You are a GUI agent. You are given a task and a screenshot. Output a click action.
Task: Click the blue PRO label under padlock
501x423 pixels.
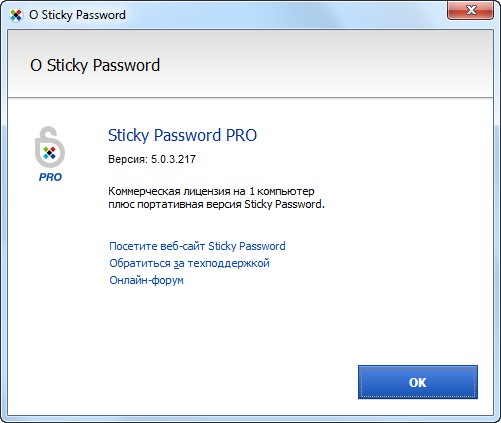pos(50,177)
